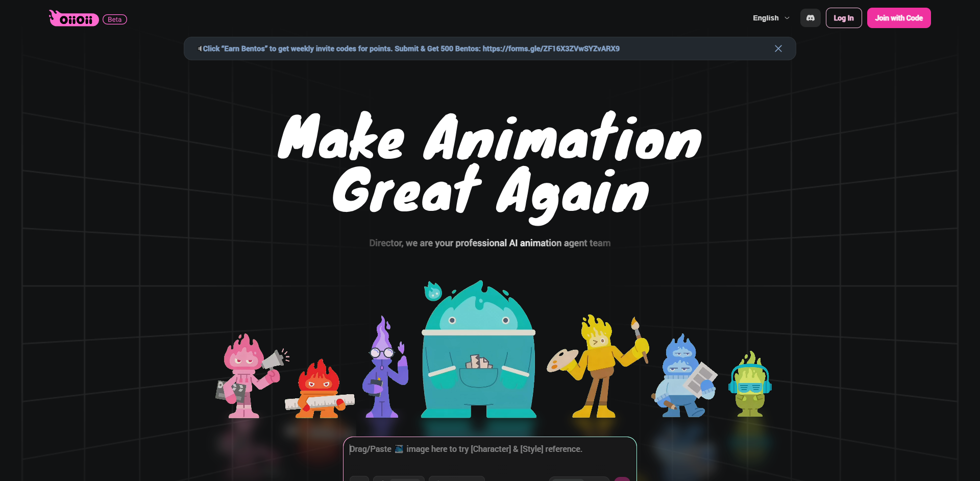Click the megaphone icon in the announcement banner
Viewport: 980px width, 481px height.
(x=200, y=49)
